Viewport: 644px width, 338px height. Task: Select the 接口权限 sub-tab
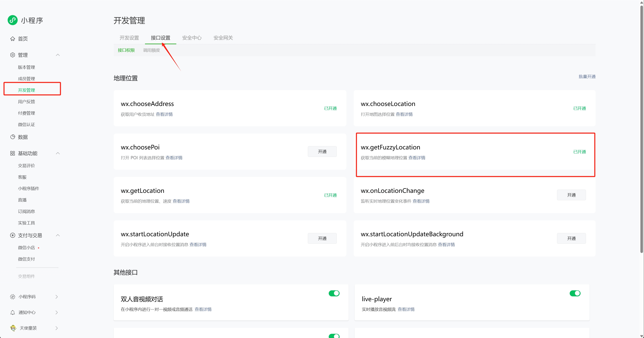point(126,50)
